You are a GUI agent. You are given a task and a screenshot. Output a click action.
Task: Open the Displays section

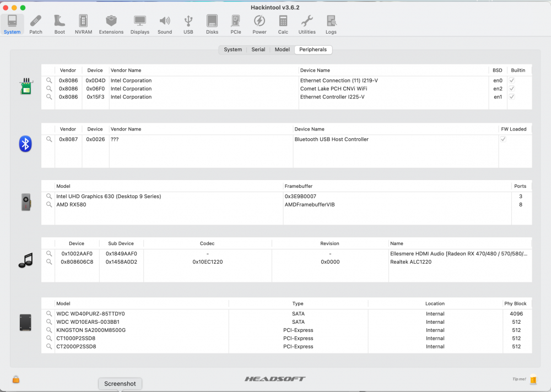point(140,25)
